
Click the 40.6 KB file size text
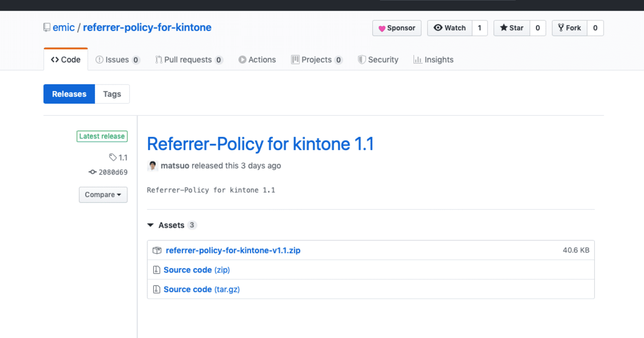click(x=576, y=250)
